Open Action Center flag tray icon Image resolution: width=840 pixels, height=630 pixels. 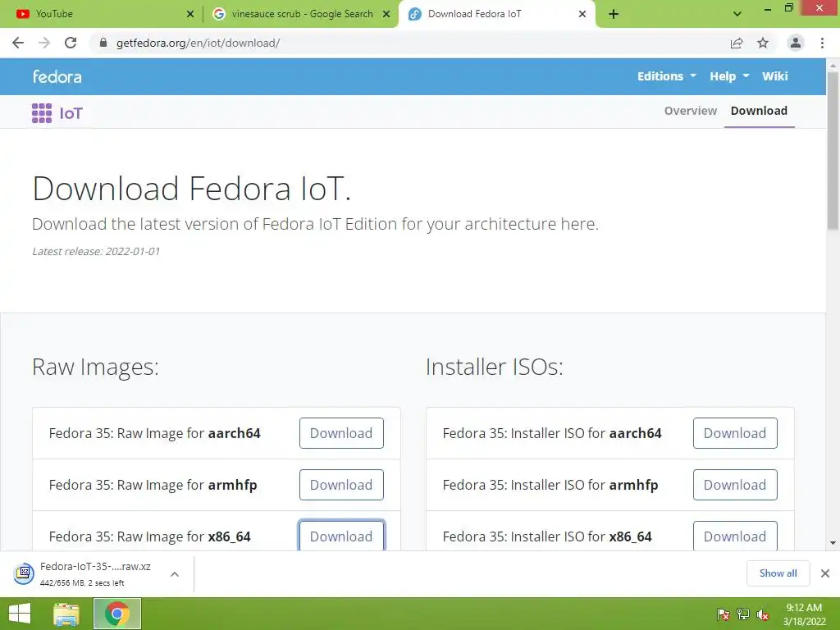click(x=723, y=614)
